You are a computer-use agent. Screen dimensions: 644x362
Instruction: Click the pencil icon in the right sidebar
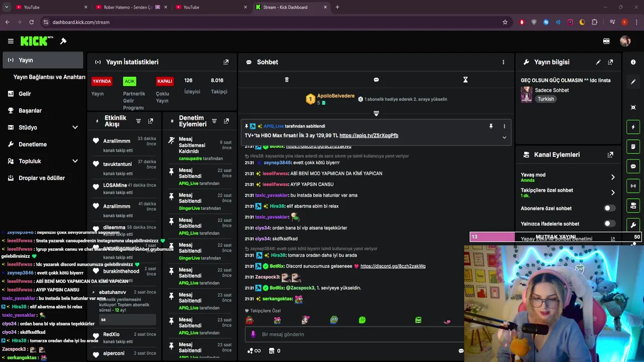pos(633,81)
